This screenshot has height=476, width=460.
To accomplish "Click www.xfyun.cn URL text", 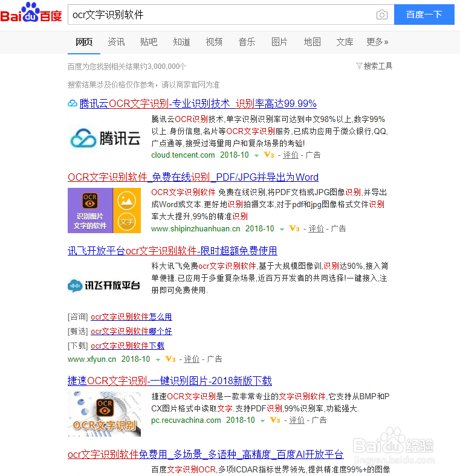I will coord(92,359).
